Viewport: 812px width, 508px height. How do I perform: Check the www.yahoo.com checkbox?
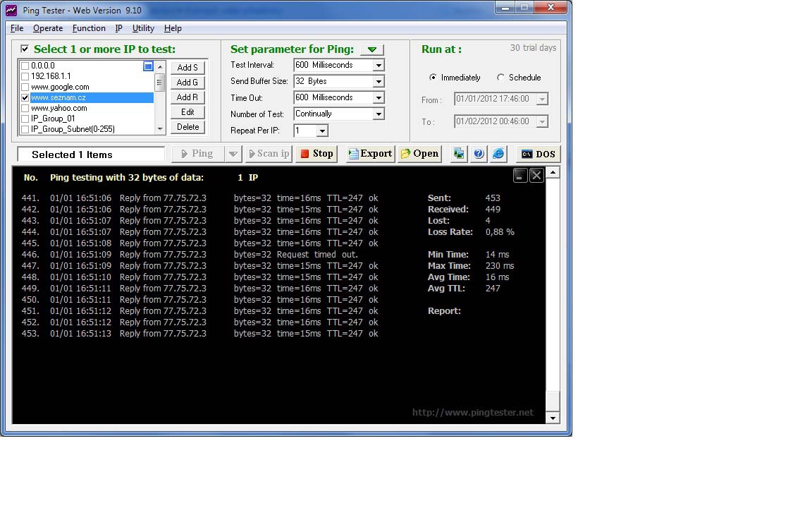(25, 109)
